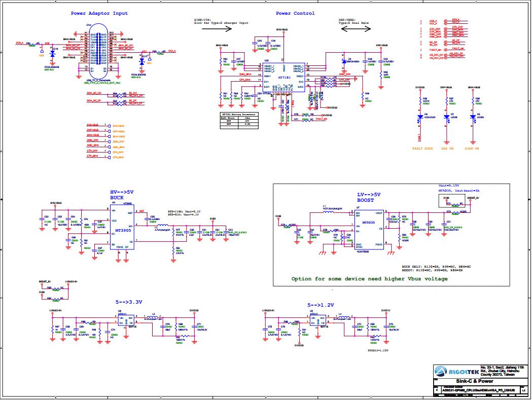
Task: Select the SINK PW LED symbol
Action: (x=473, y=117)
